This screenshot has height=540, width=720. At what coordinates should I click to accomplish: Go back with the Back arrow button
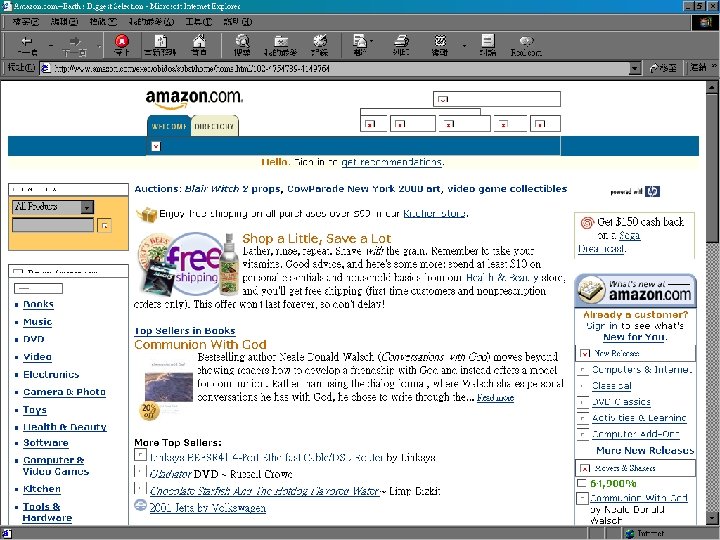[28, 45]
